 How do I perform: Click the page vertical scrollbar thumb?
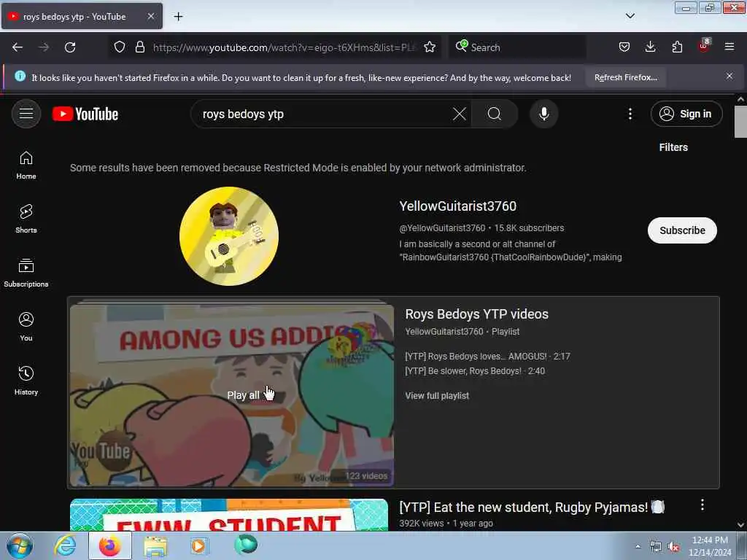[x=740, y=122]
